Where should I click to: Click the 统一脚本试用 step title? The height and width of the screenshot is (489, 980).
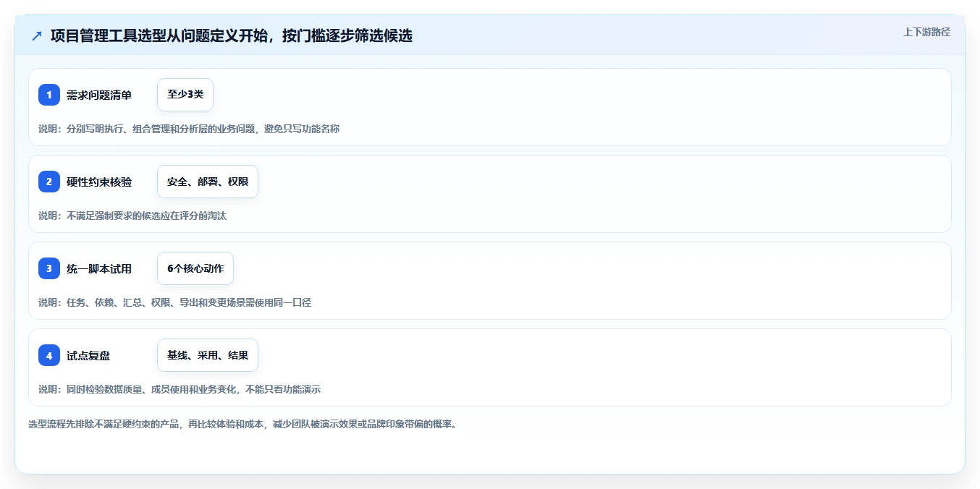[99, 268]
